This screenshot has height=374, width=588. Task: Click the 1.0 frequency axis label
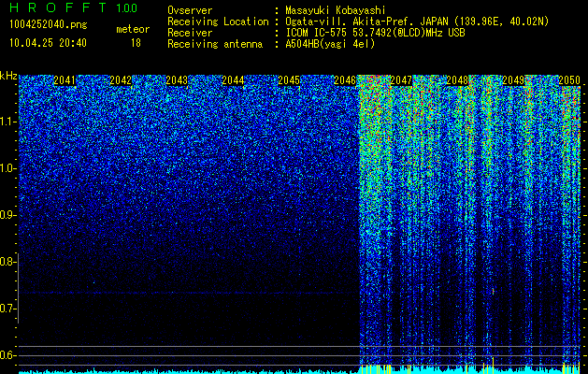[7, 168]
